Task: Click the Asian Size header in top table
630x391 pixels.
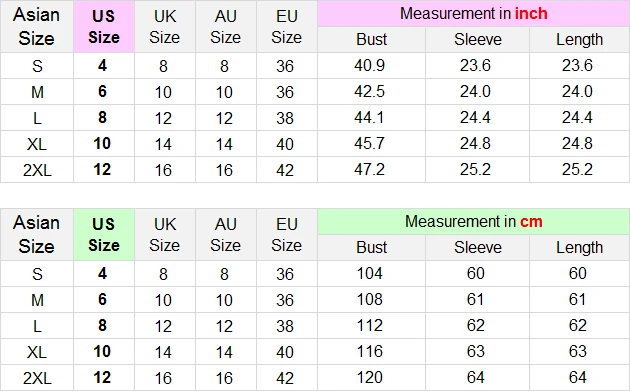Action: [x=37, y=27]
